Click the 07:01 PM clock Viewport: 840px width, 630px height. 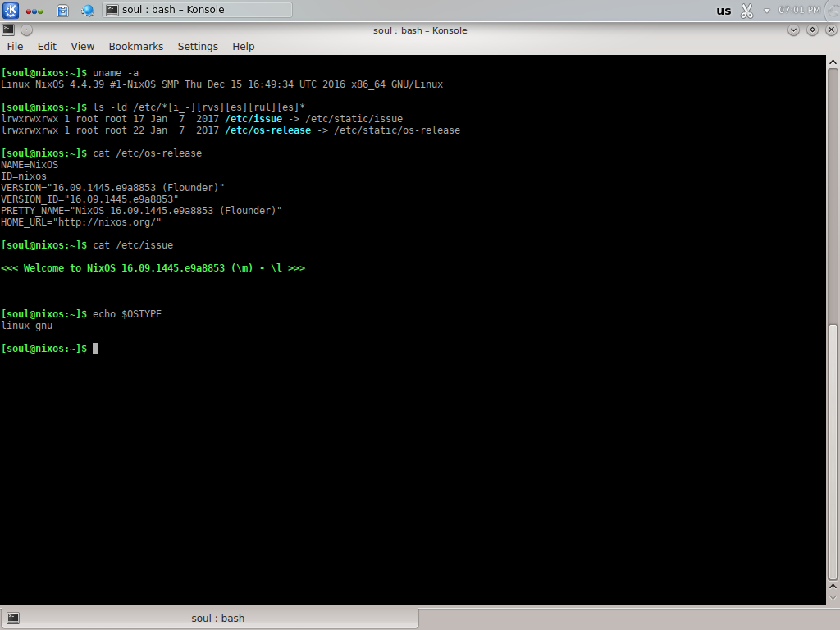799,10
